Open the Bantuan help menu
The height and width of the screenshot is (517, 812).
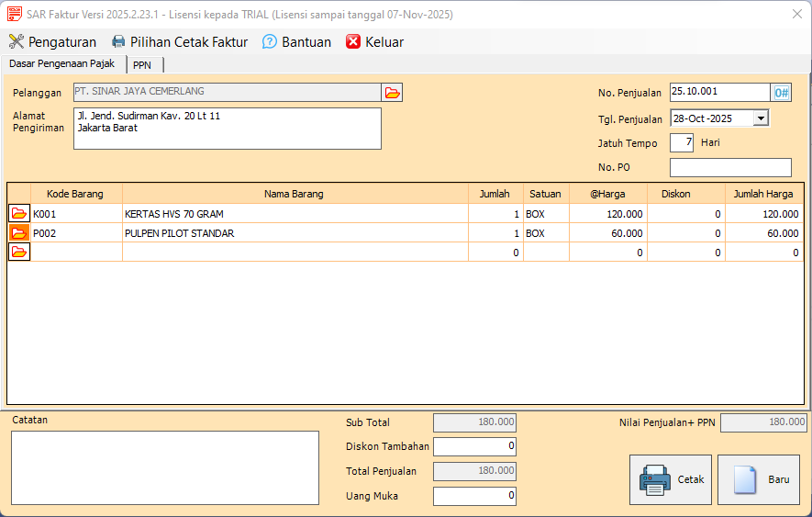tap(296, 42)
